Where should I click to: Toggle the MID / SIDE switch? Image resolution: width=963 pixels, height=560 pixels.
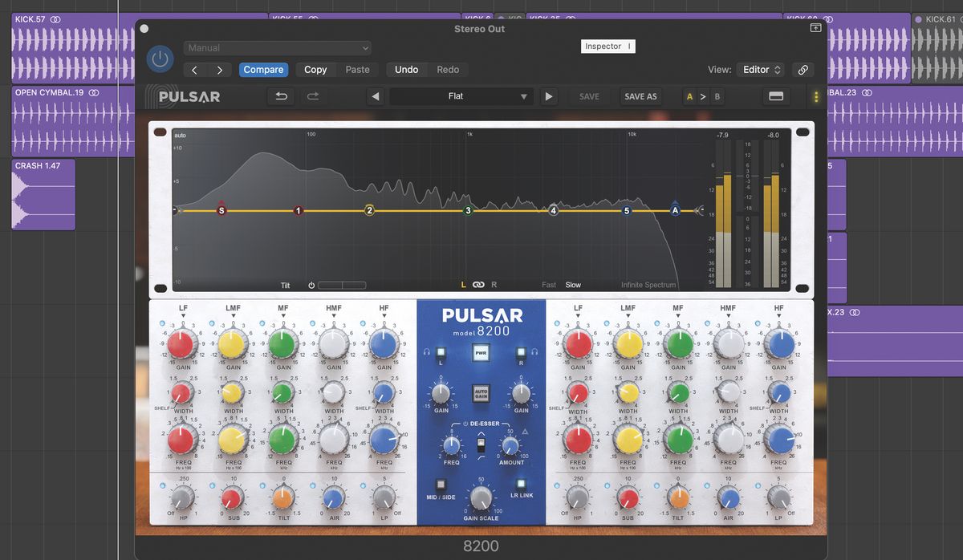tap(441, 485)
